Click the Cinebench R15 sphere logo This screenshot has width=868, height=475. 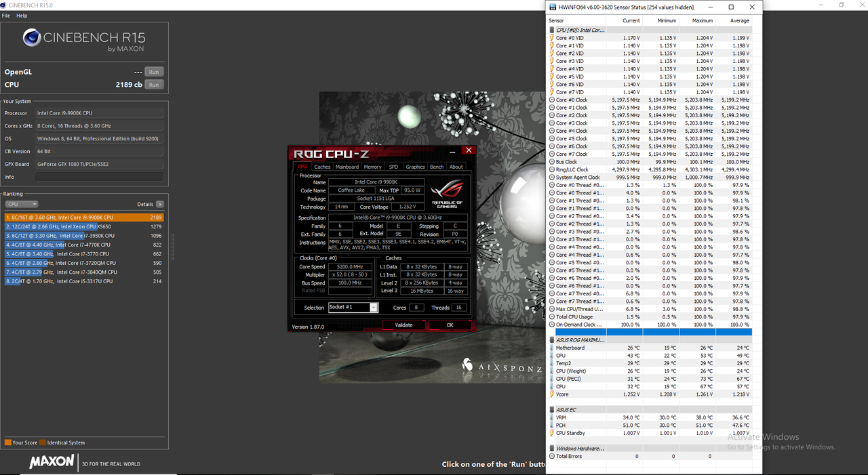point(31,37)
